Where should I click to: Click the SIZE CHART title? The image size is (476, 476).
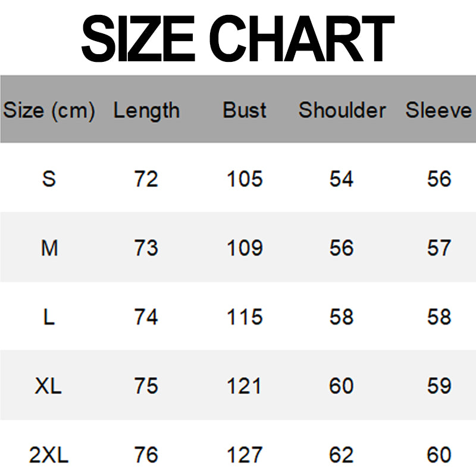(x=237, y=39)
